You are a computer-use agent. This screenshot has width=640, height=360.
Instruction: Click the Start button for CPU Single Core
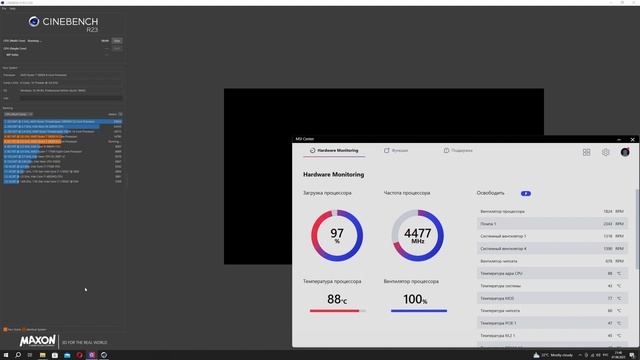pyautogui.click(x=117, y=48)
